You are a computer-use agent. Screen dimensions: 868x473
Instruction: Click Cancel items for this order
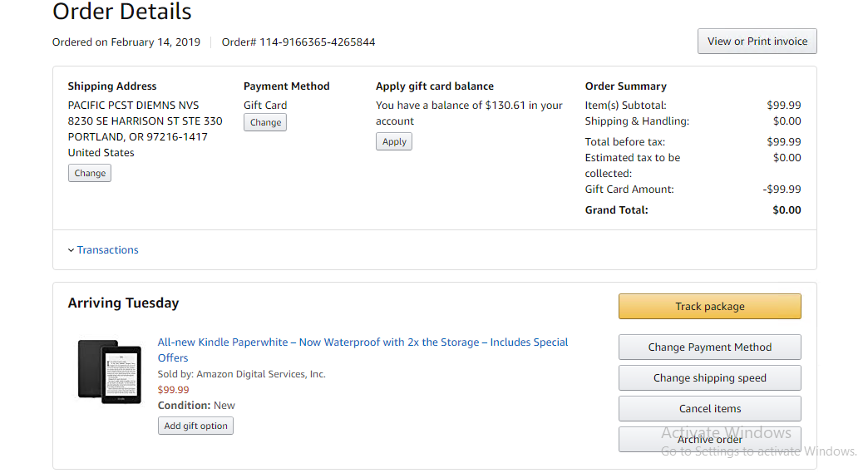click(x=709, y=409)
